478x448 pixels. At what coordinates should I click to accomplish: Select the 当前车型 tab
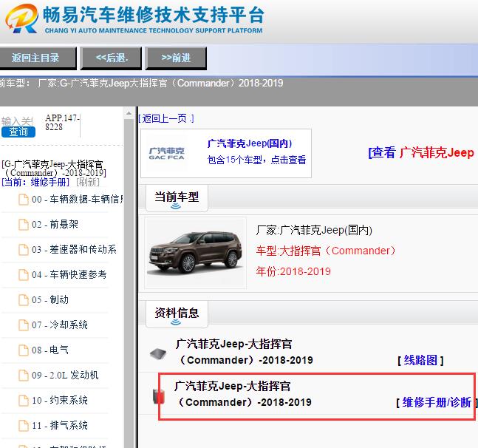click(177, 197)
